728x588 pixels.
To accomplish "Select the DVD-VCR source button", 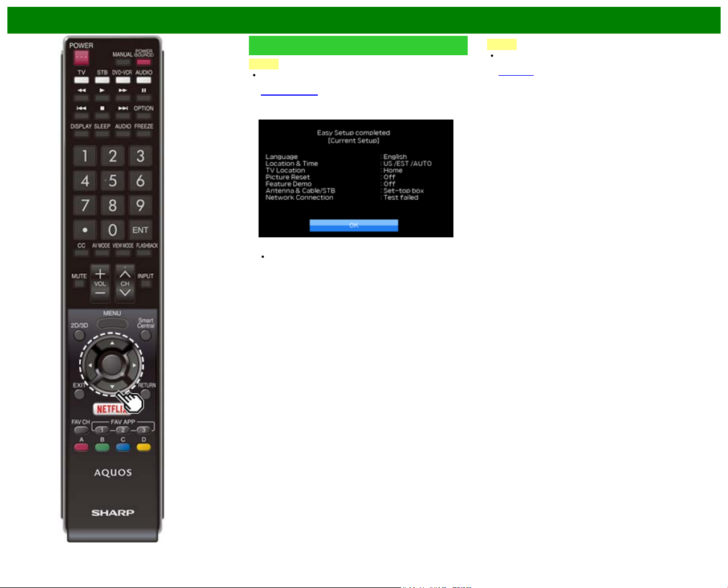I will coord(122,80).
